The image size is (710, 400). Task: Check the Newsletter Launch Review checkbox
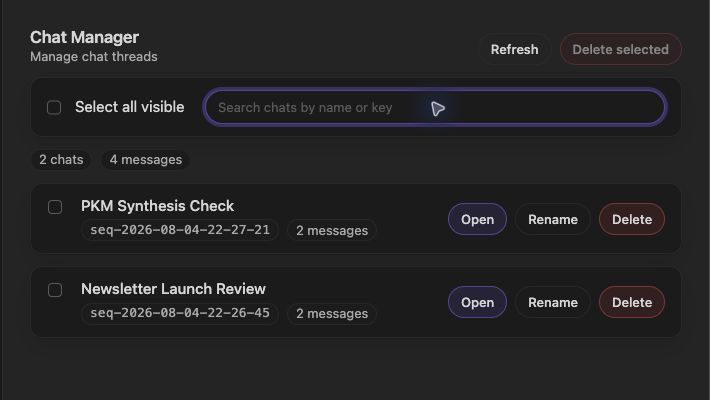(55, 290)
